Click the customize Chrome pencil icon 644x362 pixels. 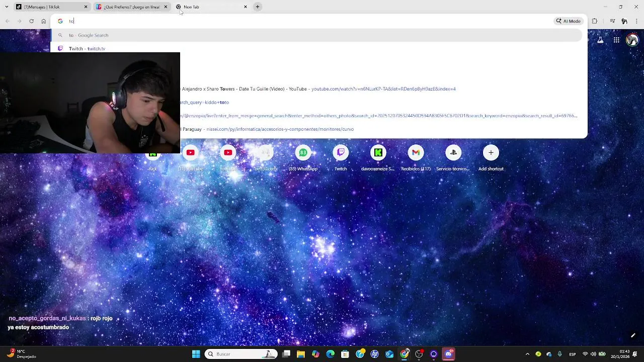pos(633,335)
